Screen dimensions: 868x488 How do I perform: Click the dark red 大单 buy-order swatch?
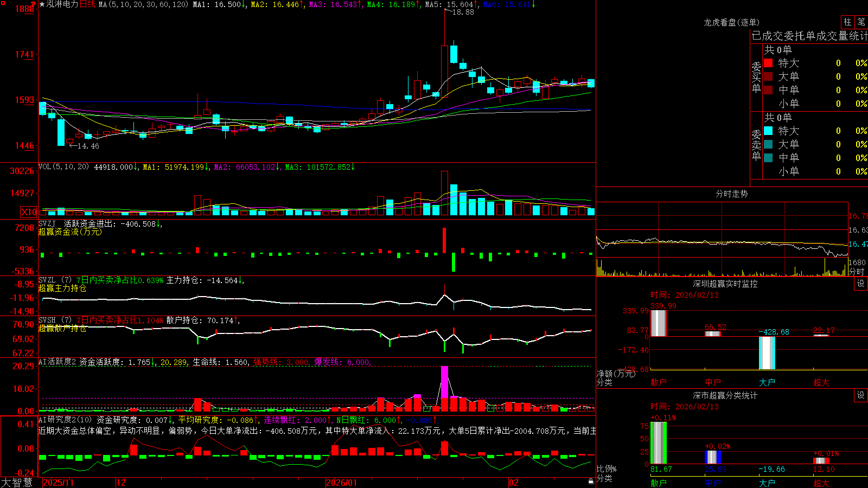(768, 76)
